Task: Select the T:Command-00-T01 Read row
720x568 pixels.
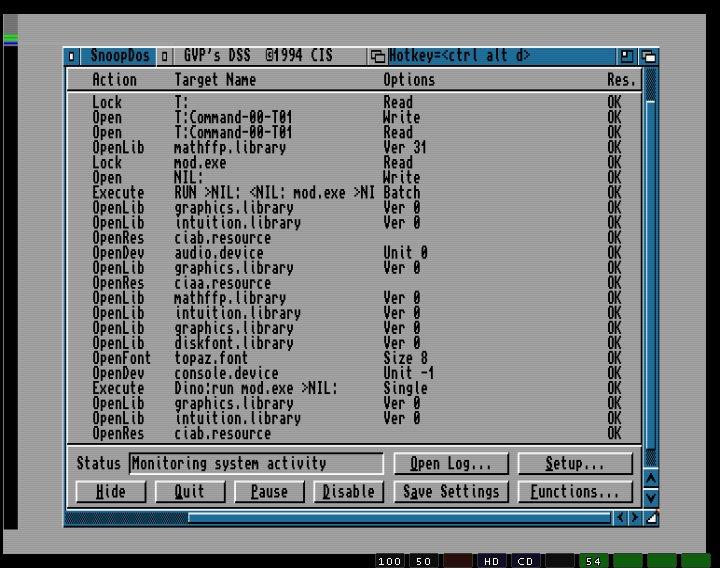Action: (354, 132)
